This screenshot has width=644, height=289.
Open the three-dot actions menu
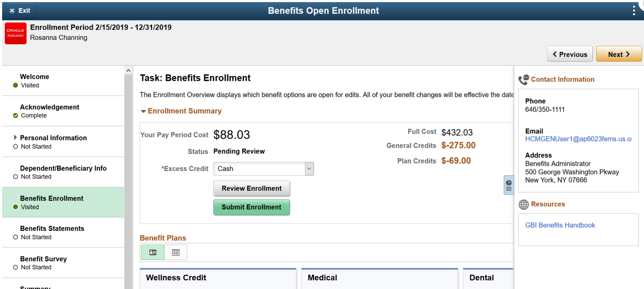pos(633,11)
